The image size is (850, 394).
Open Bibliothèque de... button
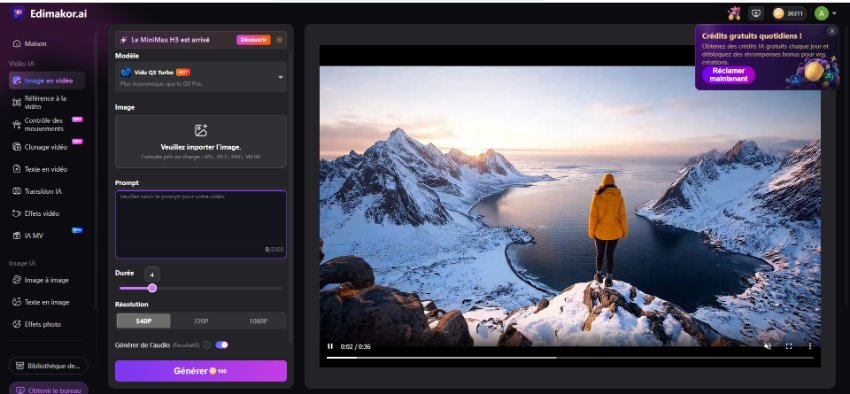point(48,366)
